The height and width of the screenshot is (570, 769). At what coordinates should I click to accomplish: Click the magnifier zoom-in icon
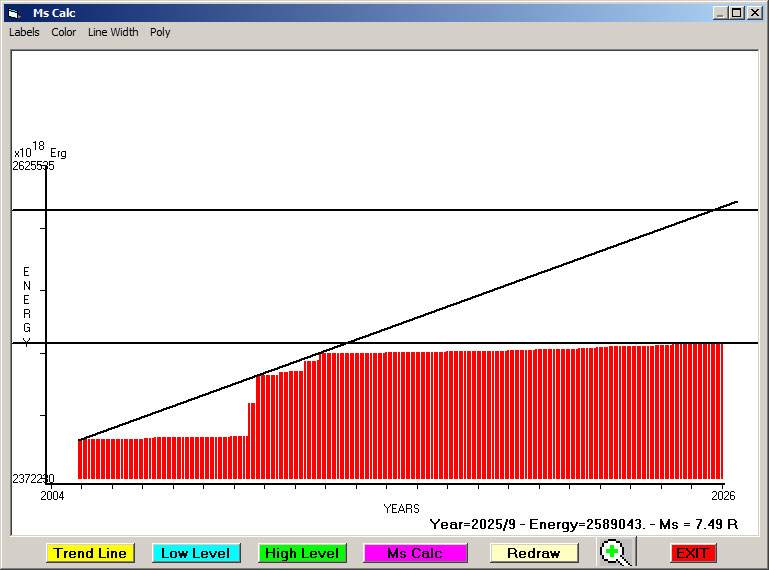click(615, 553)
